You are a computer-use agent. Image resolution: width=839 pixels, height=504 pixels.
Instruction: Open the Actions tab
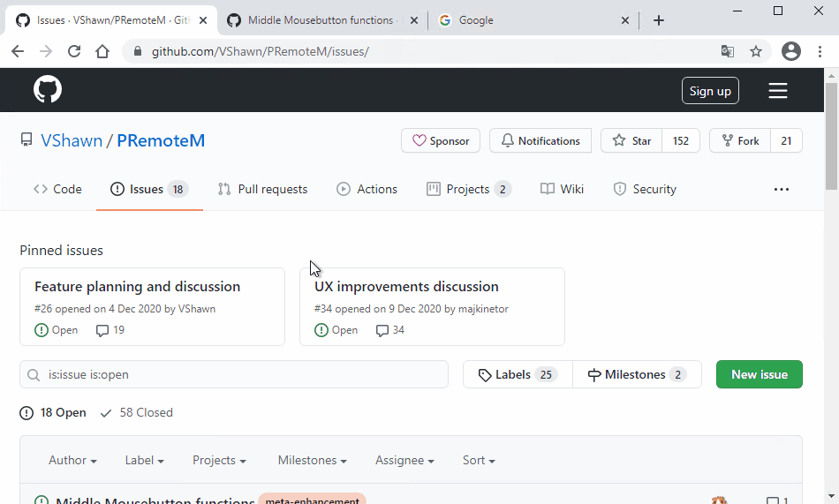(367, 189)
